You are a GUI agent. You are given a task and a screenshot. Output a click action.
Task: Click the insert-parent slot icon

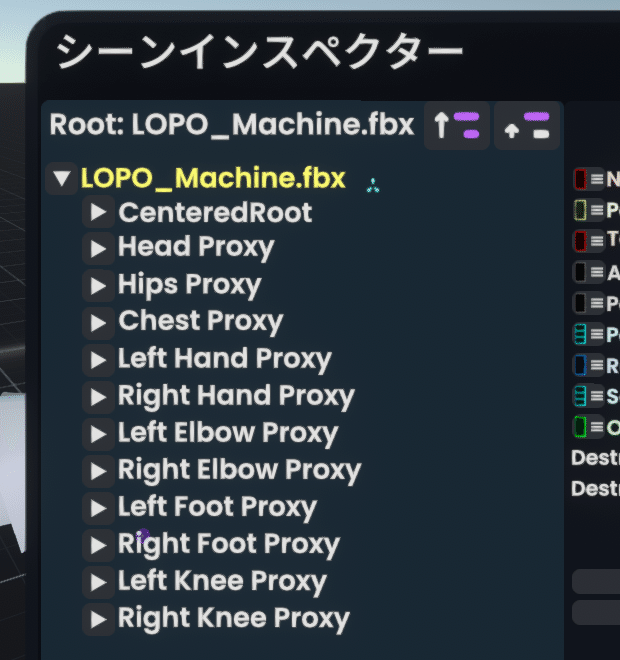[x=527, y=125]
